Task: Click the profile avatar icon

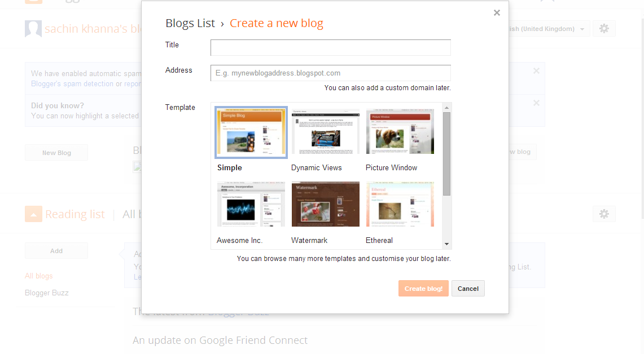Action: (x=33, y=29)
